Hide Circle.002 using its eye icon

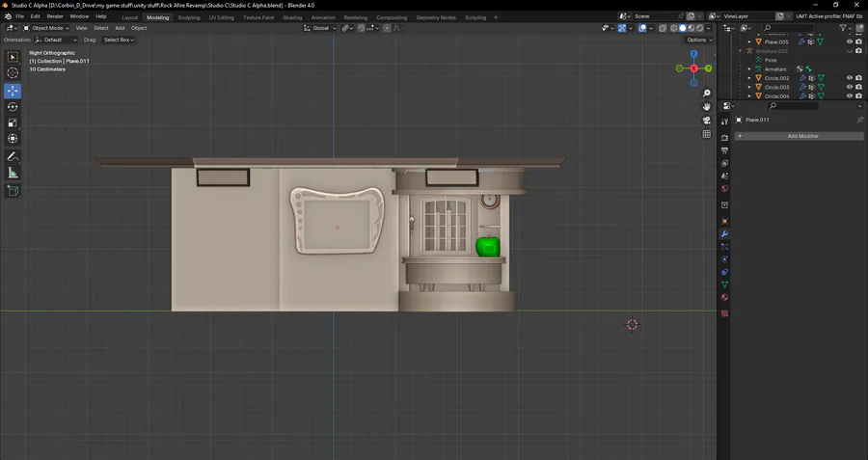(850, 78)
